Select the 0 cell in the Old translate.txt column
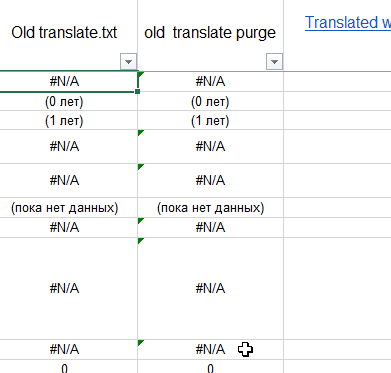Image resolution: width=391 pixels, height=373 pixels. coord(64,367)
